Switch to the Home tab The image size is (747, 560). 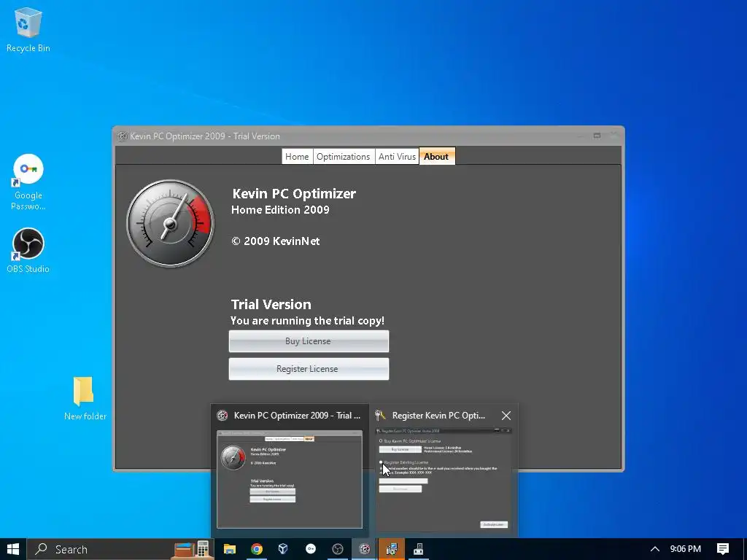pos(297,157)
